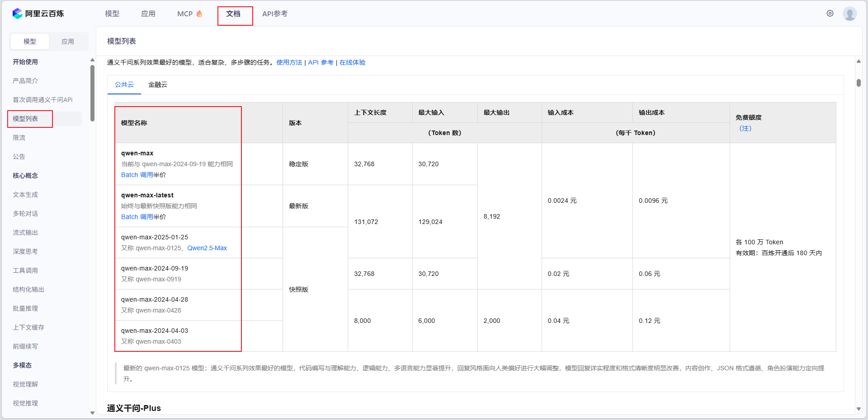This screenshot has height=420, width=868.
Task: Open 使用方法 link
Action: pyautogui.click(x=289, y=62)
